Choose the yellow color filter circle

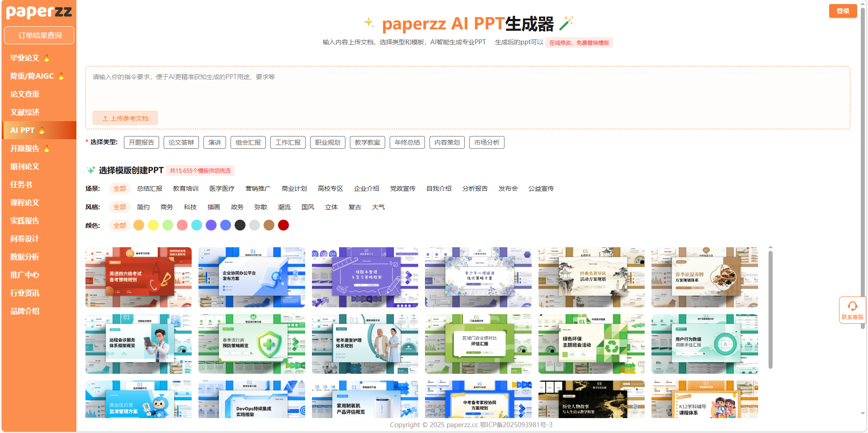(x=153, y=226)
